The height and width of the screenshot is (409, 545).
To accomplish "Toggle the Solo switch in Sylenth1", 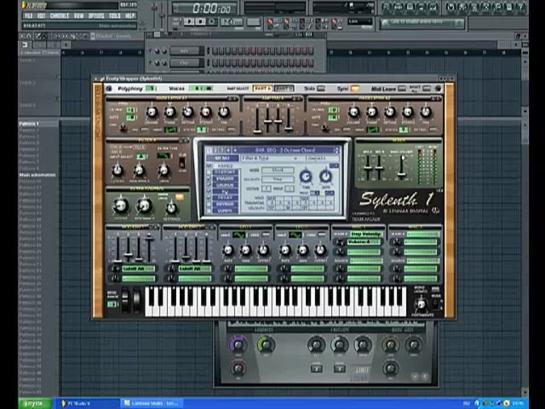I will 321,89.
